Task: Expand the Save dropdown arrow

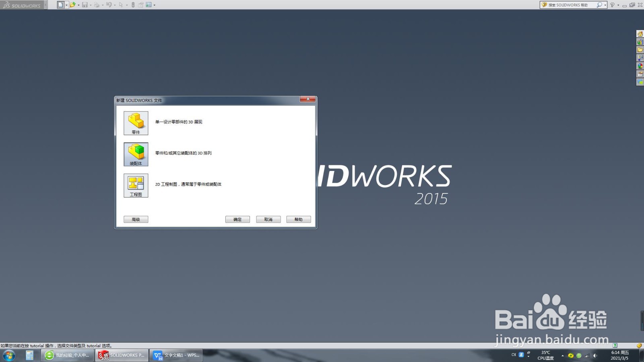Action: coord(91,5)
